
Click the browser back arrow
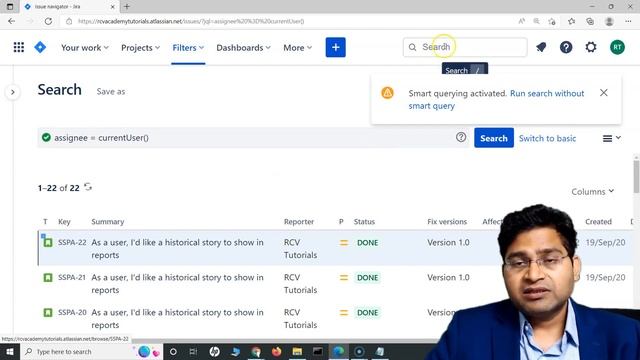(x=11, y=21)
